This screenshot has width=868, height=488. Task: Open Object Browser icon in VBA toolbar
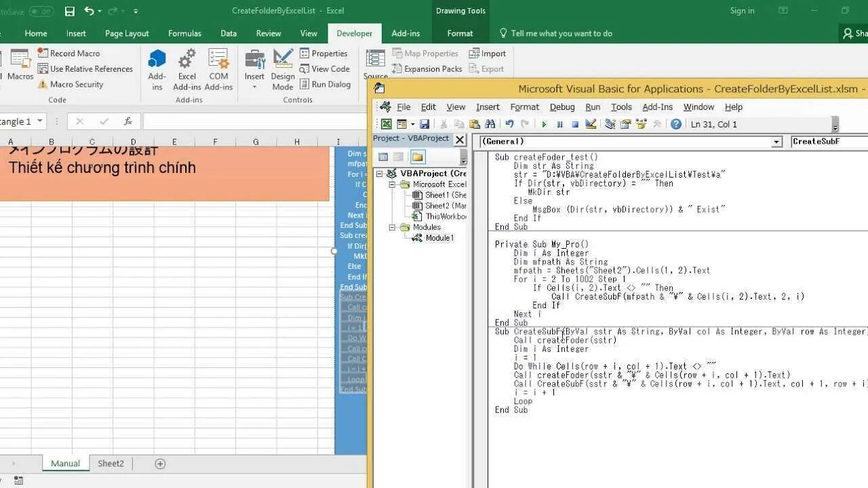pos(641,124)
